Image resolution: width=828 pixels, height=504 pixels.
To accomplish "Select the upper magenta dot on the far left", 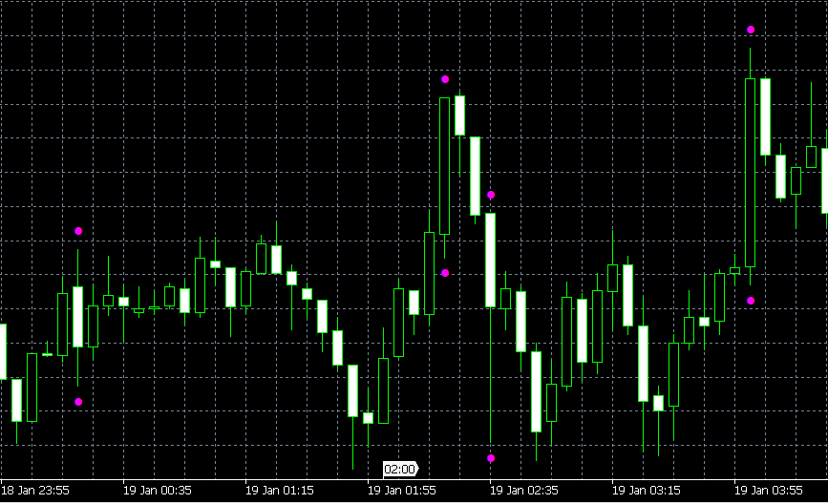I will tap(78, 230).
